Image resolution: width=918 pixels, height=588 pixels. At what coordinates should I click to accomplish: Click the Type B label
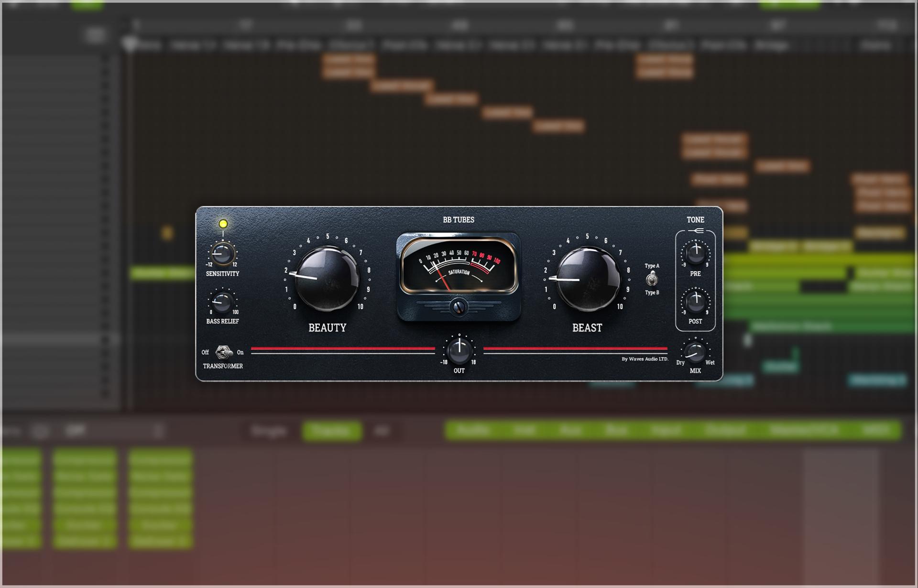(652, 293)
